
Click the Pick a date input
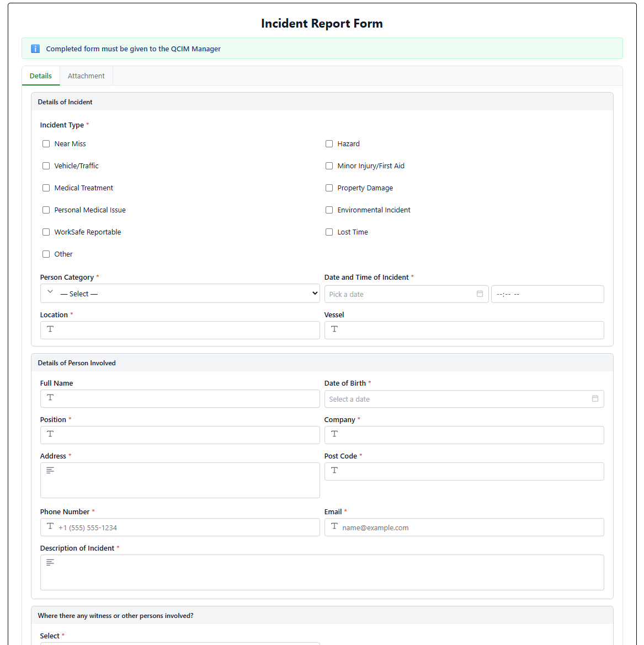tap(406, 294)
